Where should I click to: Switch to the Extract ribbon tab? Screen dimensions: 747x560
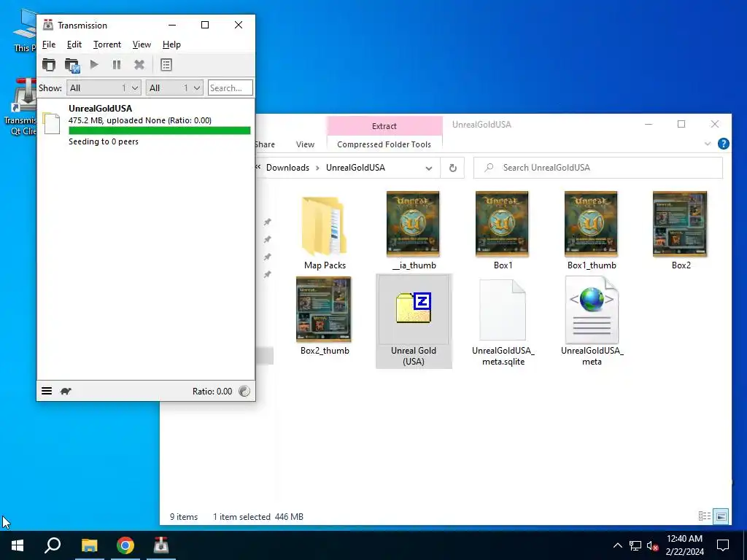tap(384, 126)
